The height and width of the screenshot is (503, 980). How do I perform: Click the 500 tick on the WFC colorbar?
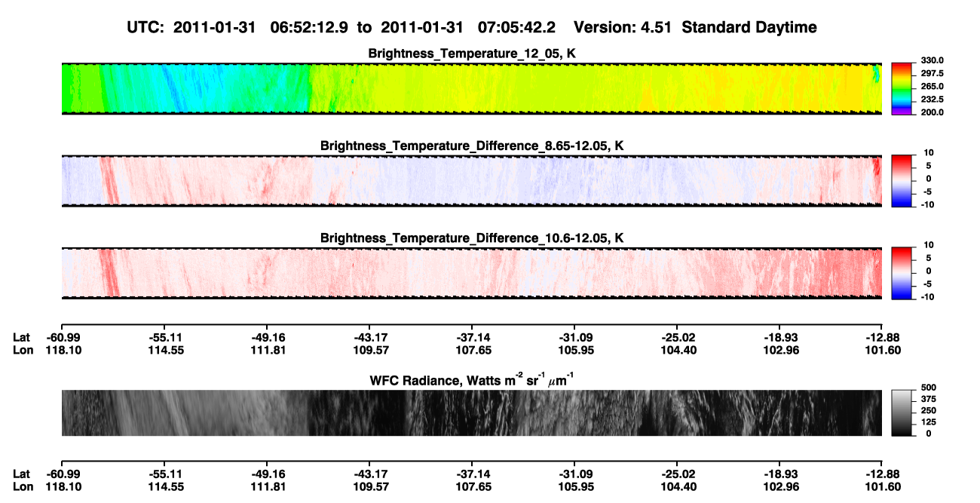click(929, 388)
